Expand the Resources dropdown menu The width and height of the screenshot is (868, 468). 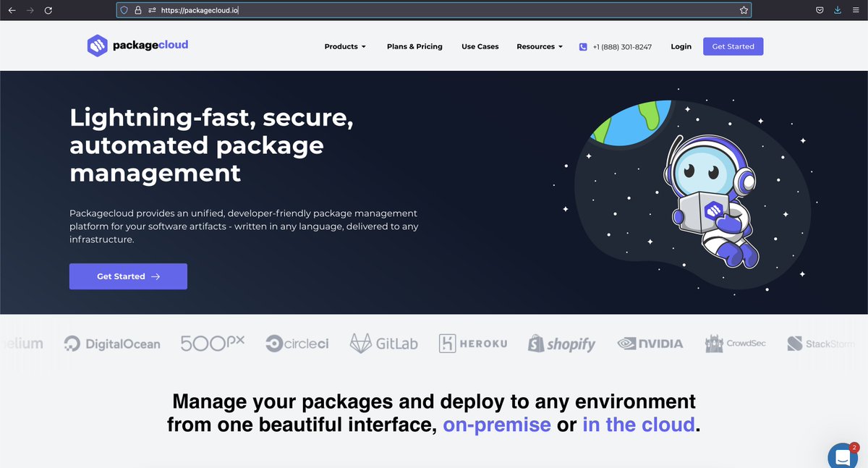[540, 46]
